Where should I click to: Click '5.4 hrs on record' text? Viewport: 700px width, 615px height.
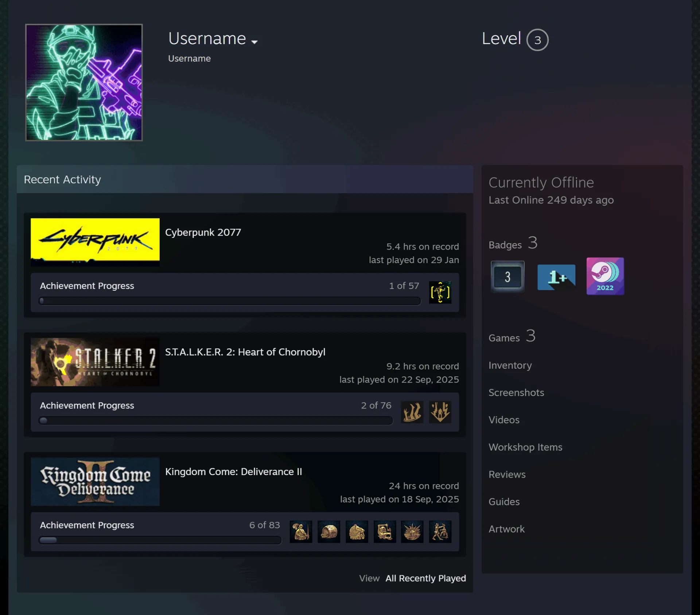pos(423,246)
